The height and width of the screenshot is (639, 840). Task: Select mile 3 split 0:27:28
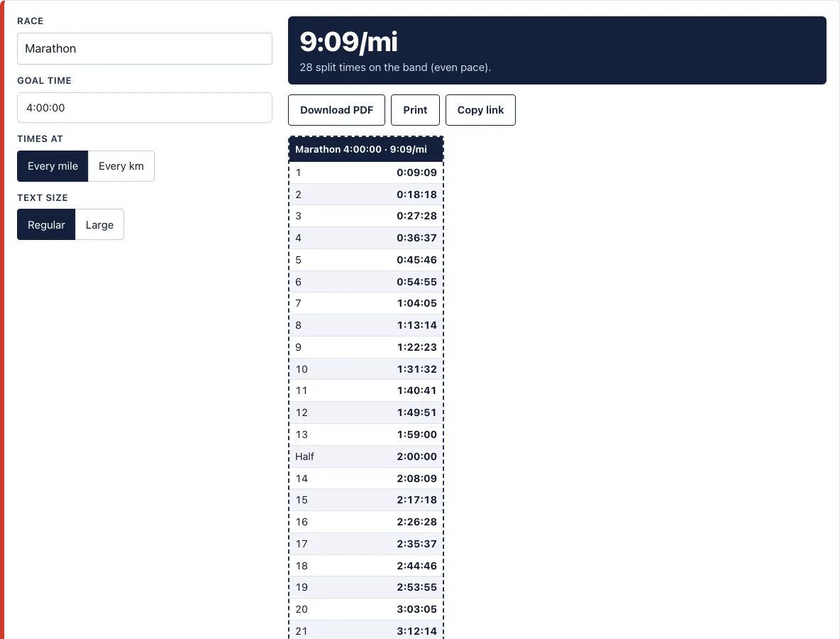(416, 216)
